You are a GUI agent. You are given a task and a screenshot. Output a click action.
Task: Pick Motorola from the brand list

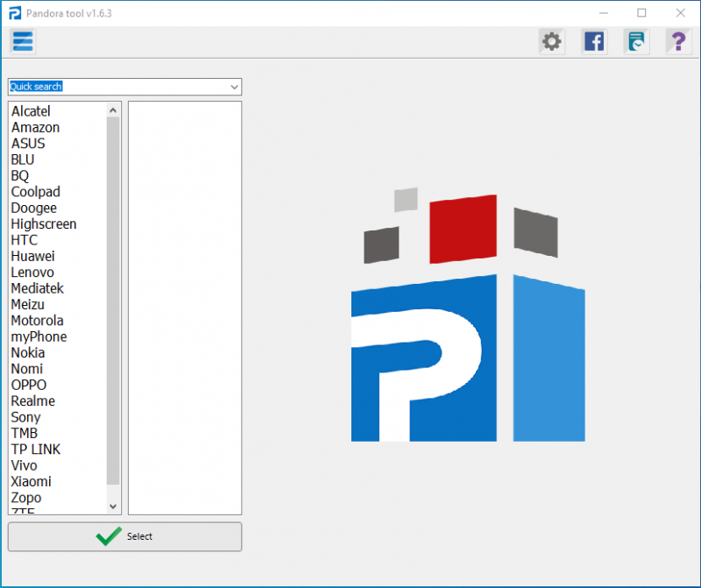(x=37, y=321)
